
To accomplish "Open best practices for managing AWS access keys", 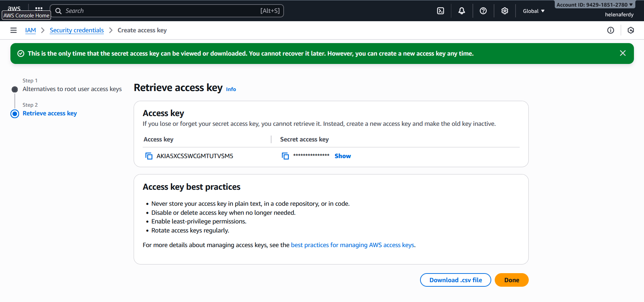I will [x=352, y=245].
